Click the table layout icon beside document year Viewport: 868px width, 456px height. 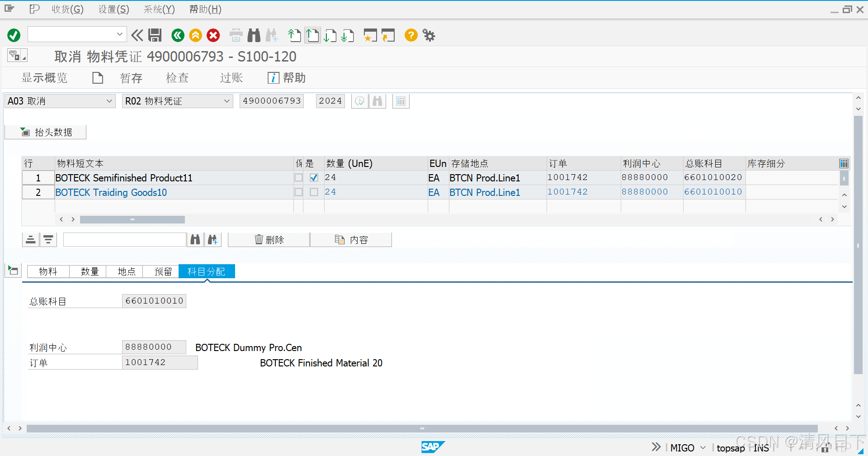(x=401, y=101)
